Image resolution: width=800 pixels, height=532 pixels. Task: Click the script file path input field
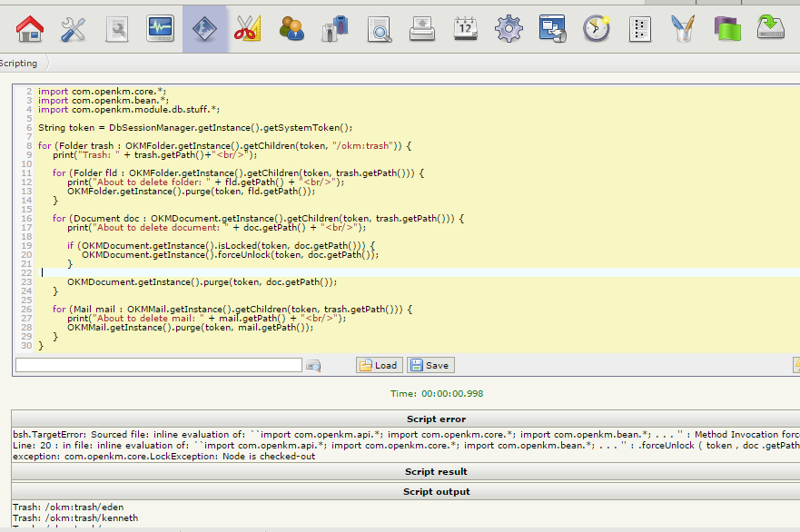[158, 365]
